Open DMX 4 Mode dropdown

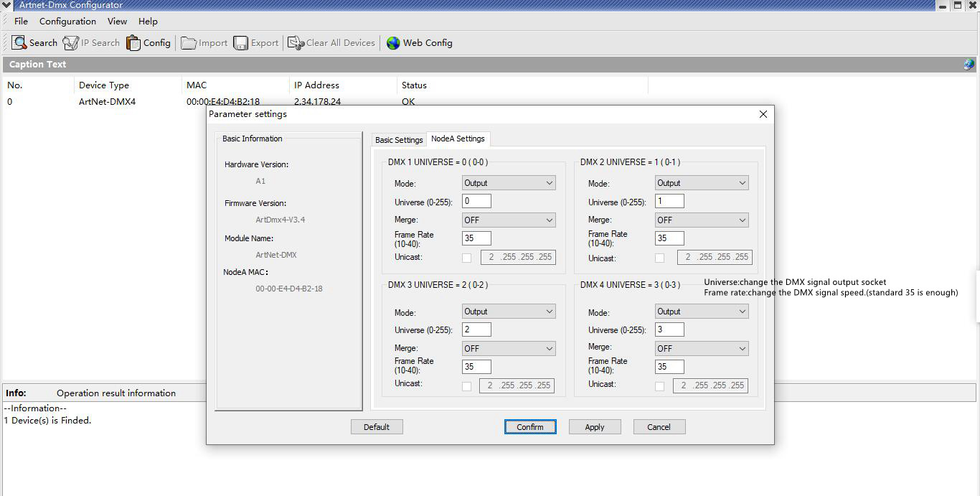click(x=702, y=312)
